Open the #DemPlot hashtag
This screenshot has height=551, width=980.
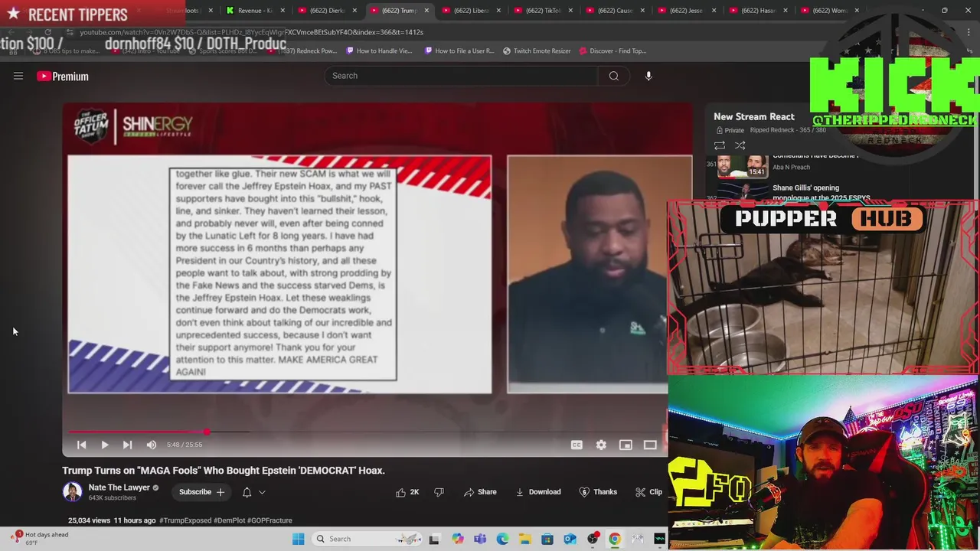click(x=229, y=520)
